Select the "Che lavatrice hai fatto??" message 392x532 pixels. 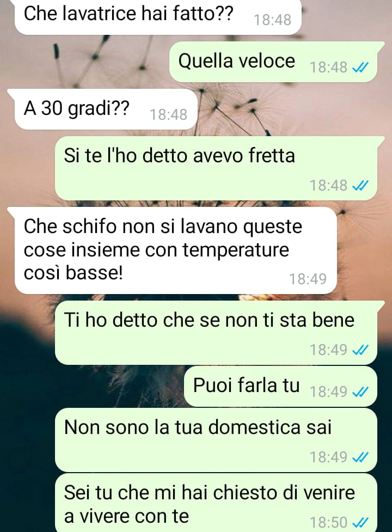point(158,17)
